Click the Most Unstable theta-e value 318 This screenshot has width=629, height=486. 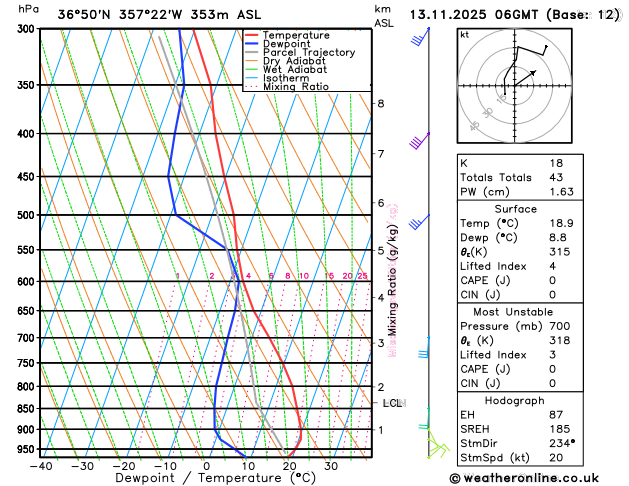(x=560, y=340)
